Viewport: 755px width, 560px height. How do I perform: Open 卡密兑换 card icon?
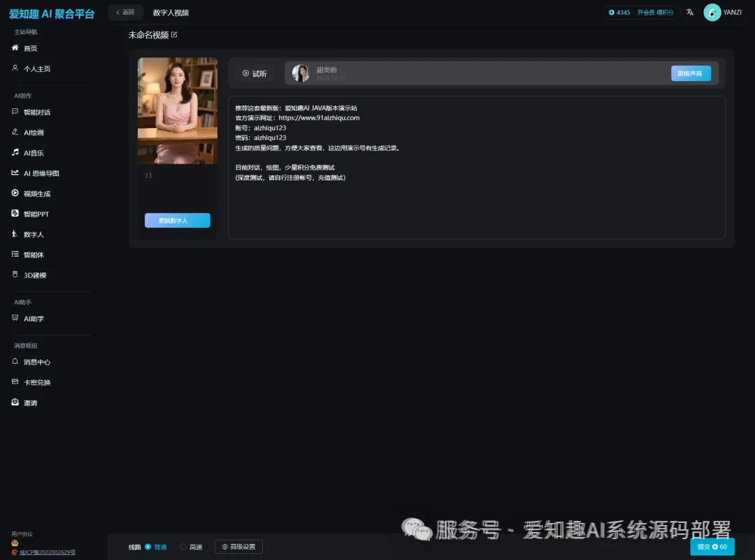coord(15,381)
